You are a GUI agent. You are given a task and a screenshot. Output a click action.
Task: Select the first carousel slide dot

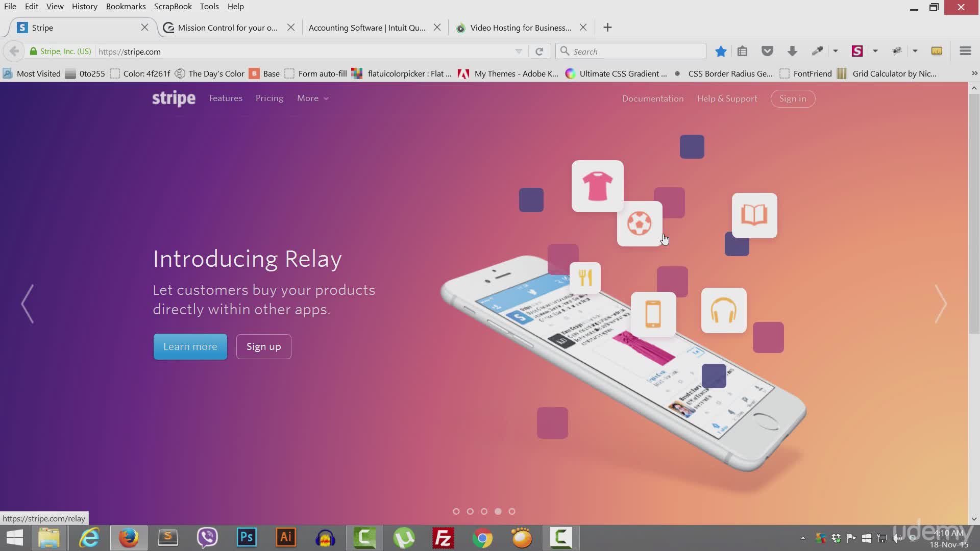pos(456,511)
